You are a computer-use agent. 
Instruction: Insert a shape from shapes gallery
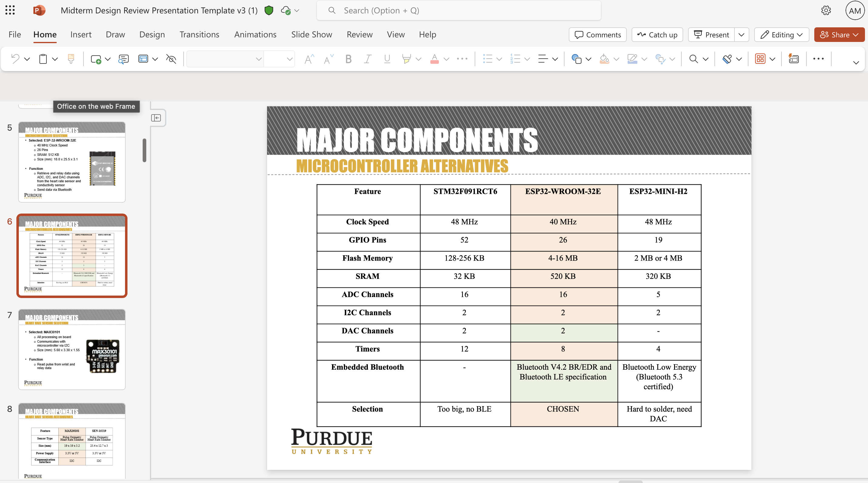577,59
